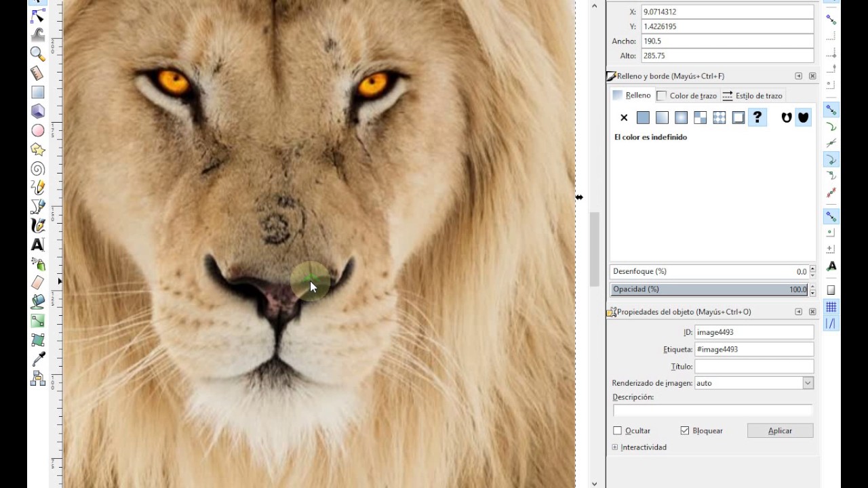868x488 pixels.
Task: Expand the Interactividad section
Action: click(x=615, y=447)
